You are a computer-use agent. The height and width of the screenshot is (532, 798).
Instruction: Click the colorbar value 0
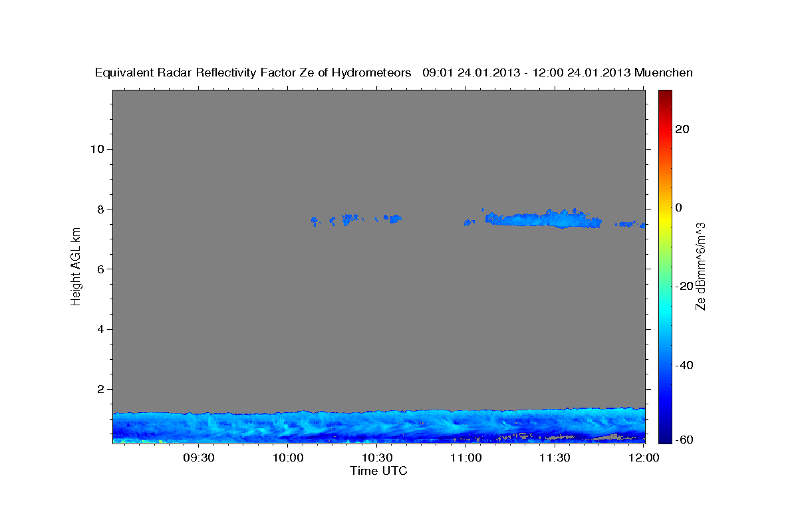coord(678,207)
